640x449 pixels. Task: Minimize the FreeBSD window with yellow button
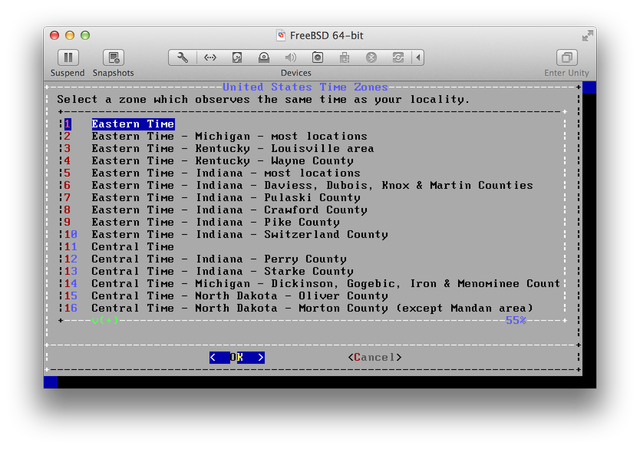point(70,36)
